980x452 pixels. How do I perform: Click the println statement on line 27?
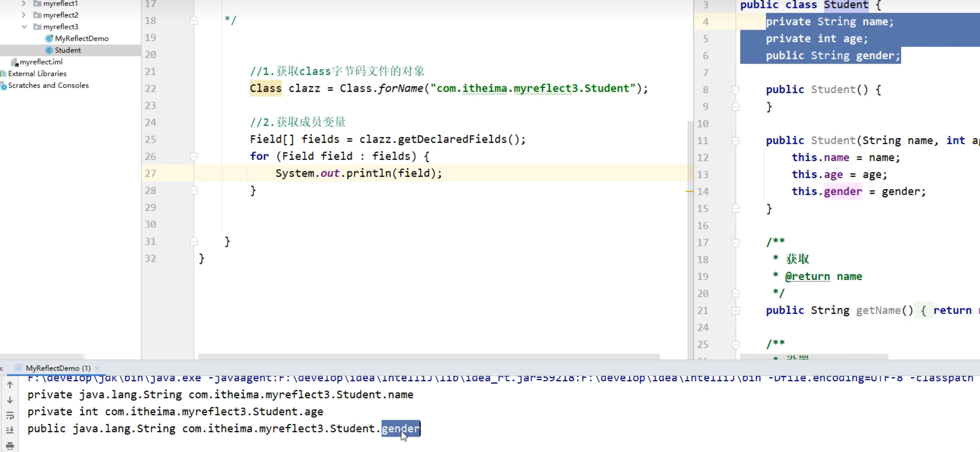(x=359, y=173)
